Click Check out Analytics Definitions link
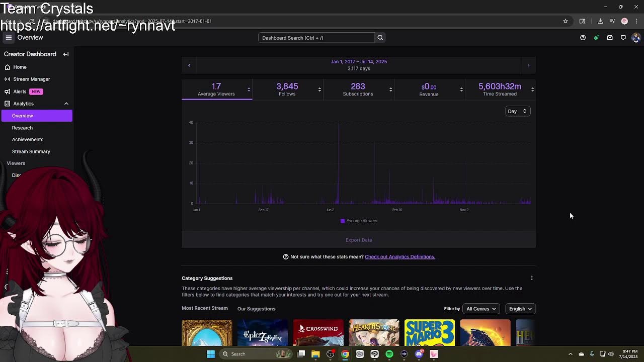 tap(400, 257)
